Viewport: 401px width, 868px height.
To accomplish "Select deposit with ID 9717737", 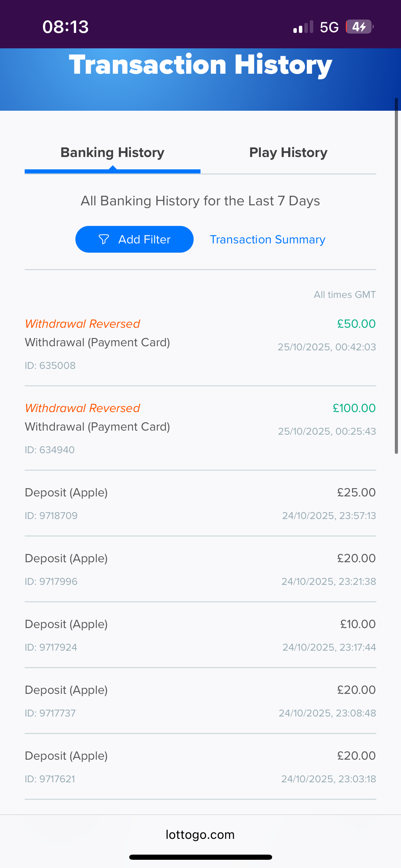I will coord(200,701).
